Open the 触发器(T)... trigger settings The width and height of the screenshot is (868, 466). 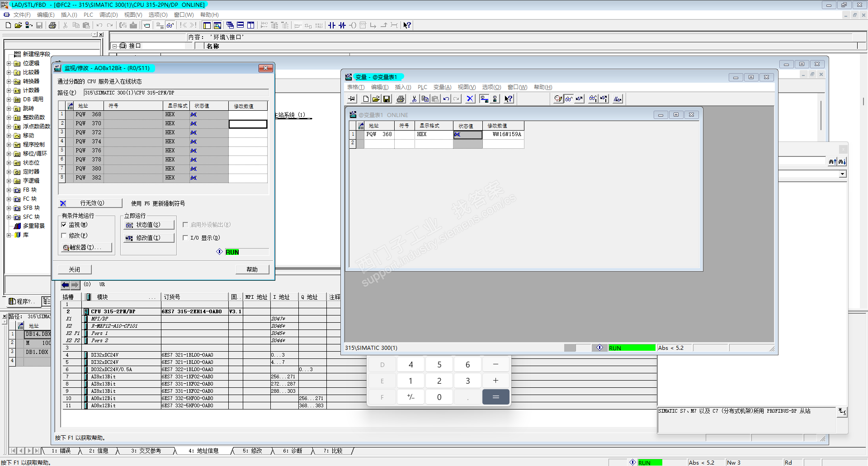click(86, 247)
